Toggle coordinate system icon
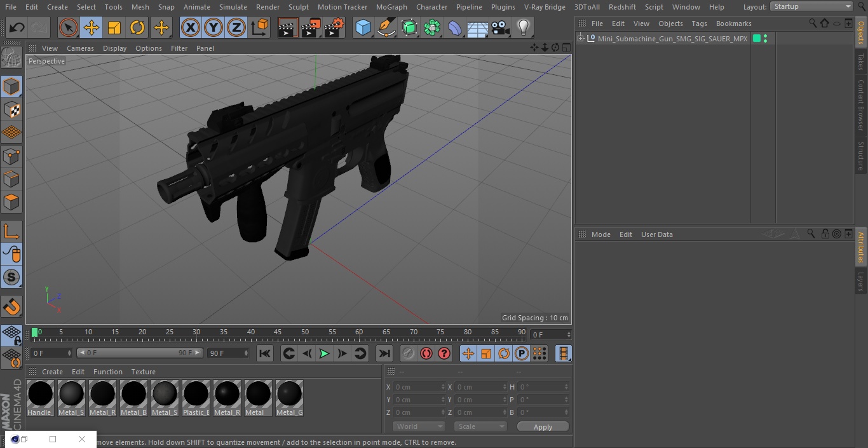 (260, 27)
